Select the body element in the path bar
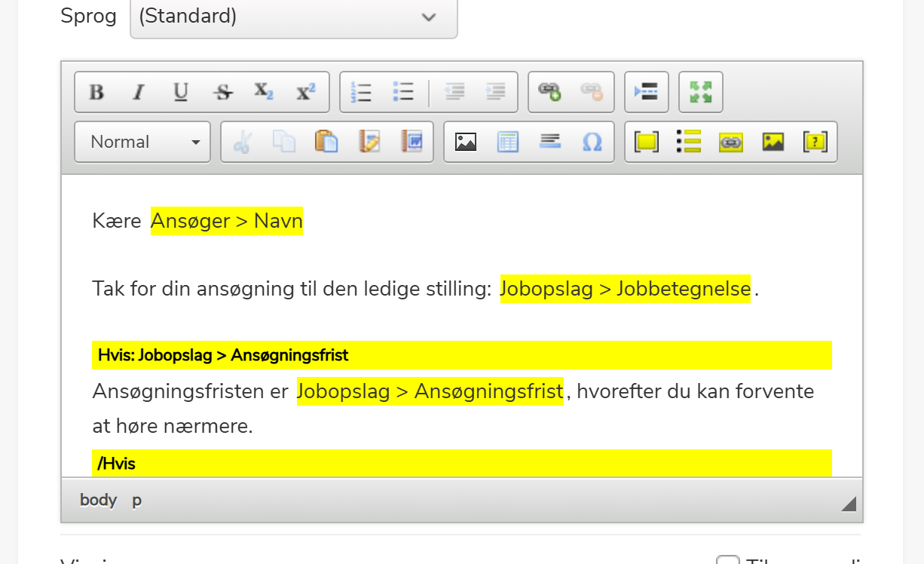Image resolution: width=924 pixels, height=564 pixels. [97, 500]
